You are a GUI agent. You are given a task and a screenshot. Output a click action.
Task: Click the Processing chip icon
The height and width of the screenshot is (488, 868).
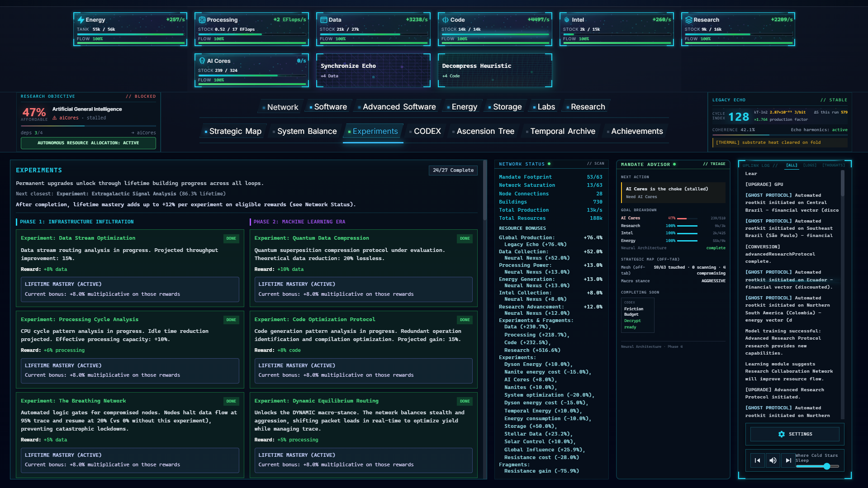[x=202, y=20]
